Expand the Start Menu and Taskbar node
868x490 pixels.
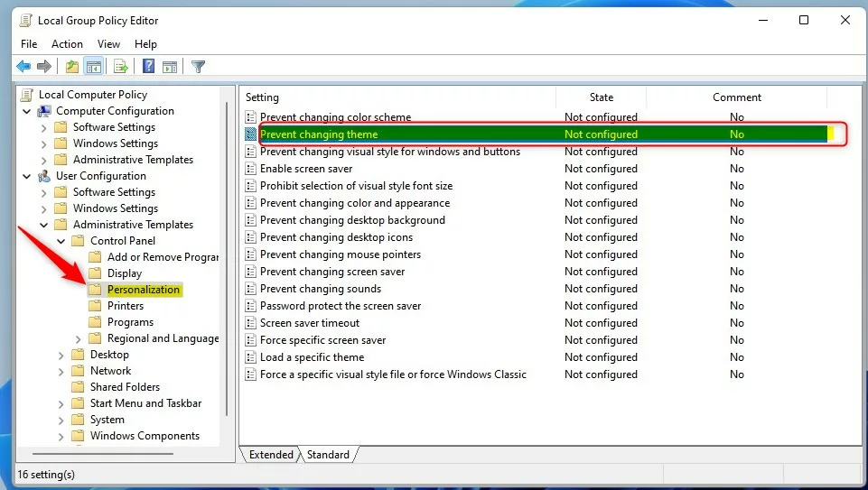click(x=61, y=404)
